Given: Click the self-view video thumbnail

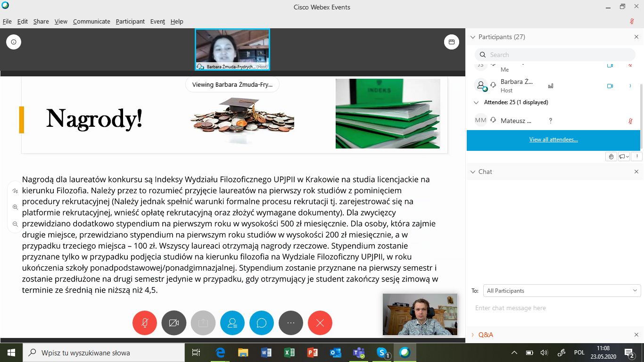Looking at the screenshot, I should (x=420, y=314).
